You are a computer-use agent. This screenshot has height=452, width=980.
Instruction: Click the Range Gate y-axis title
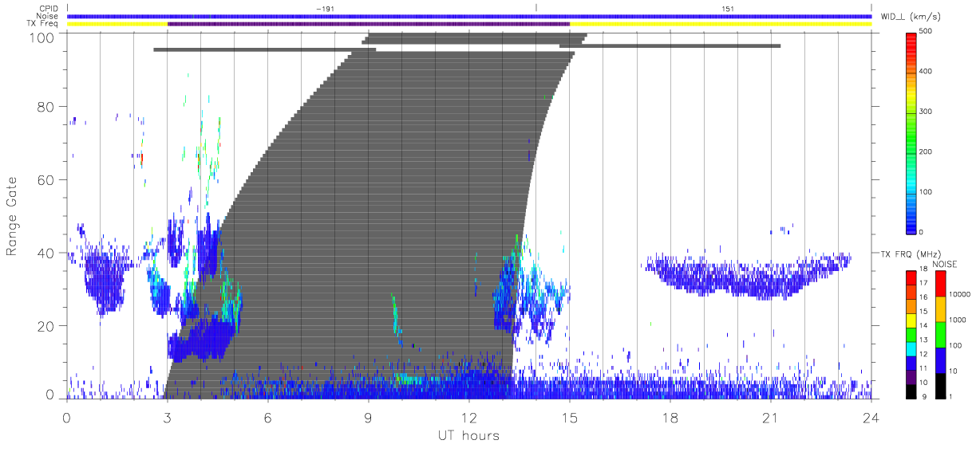point(13,216)
